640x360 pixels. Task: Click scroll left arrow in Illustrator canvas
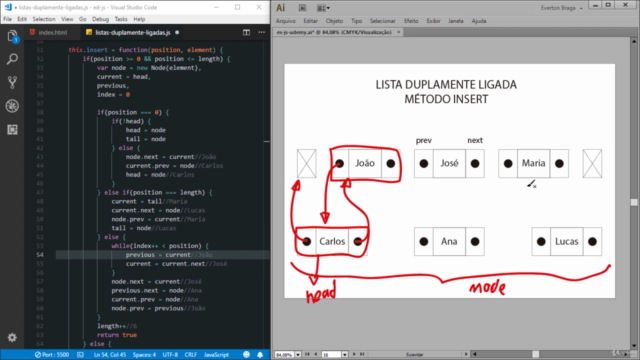tap(474, 354)
